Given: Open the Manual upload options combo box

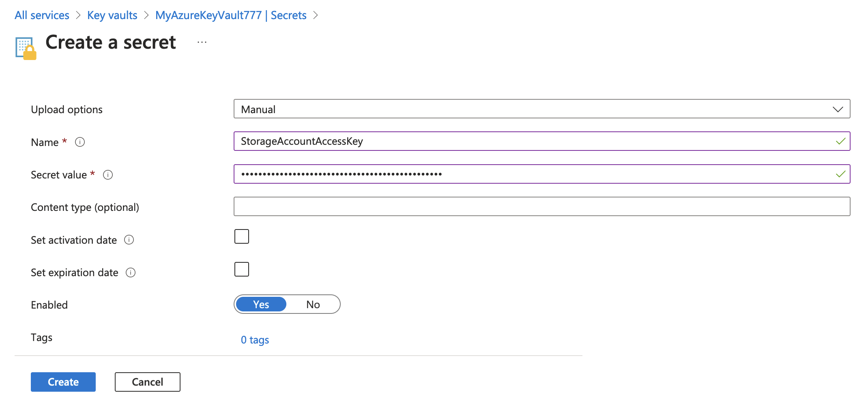Looking at the screenshot, I should click(x=542, y=109).
